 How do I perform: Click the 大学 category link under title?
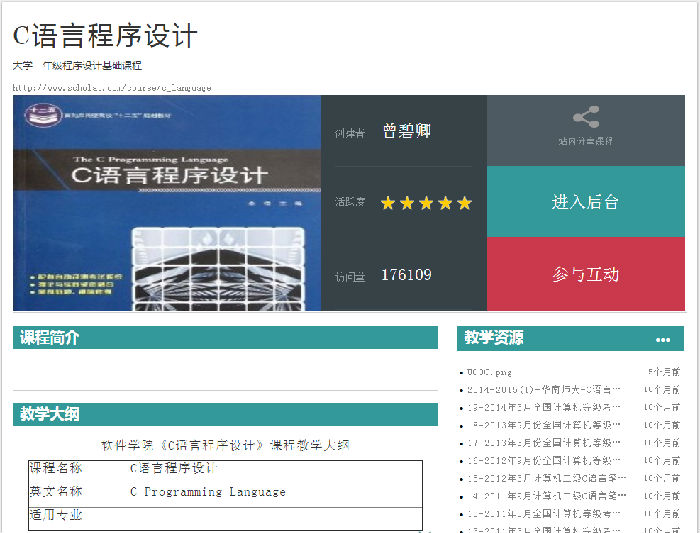coord(22,65)
